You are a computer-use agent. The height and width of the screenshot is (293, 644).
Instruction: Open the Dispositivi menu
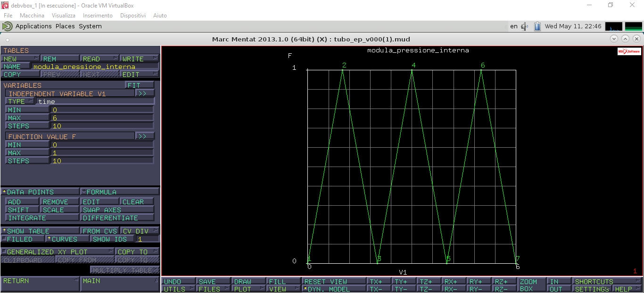point(133,16)
